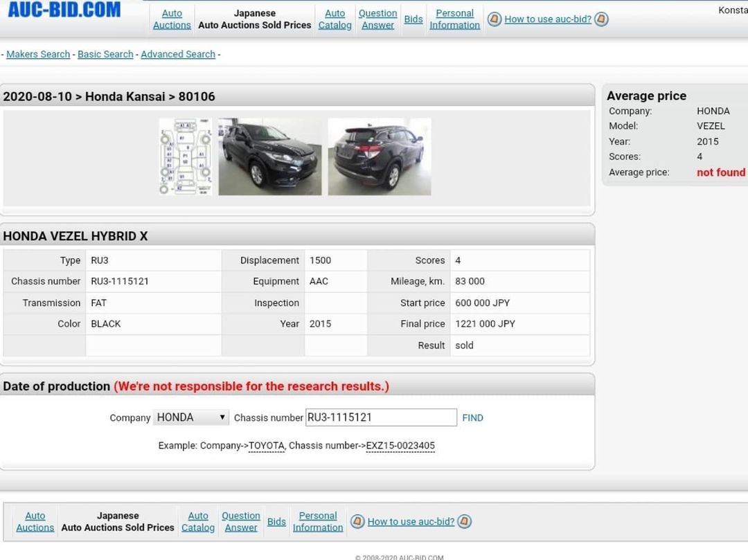The image size is (748, 560).
Task: Click example chassis number EXZ15-0023405
Action: (400, 446)
